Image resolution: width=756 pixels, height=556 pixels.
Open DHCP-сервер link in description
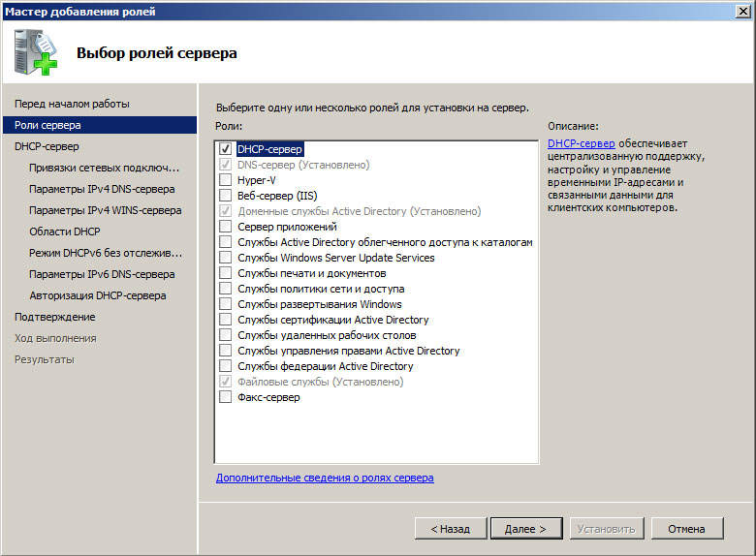coord(581,143)
